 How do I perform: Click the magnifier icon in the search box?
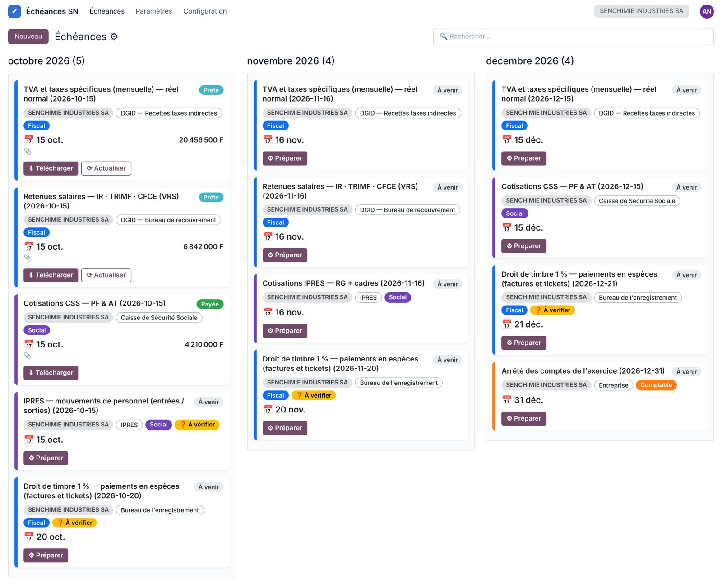point(444,37)
